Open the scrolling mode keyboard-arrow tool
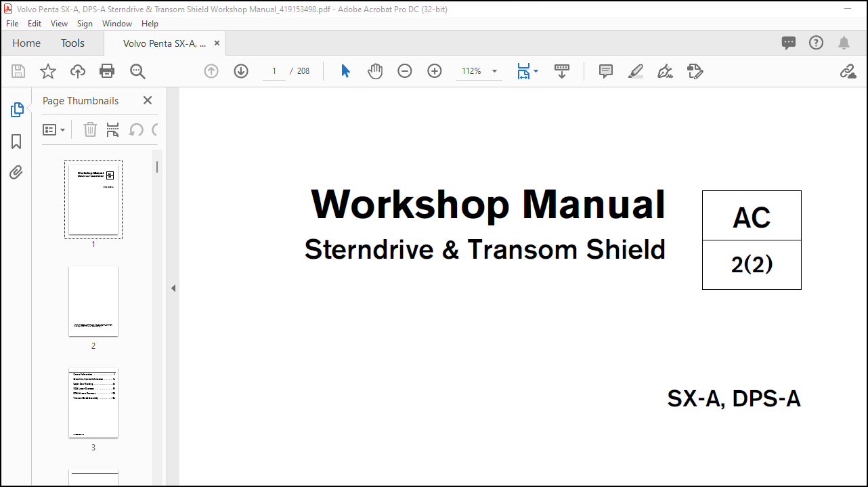This screenshot has width=868, height=487. point(562,71)
